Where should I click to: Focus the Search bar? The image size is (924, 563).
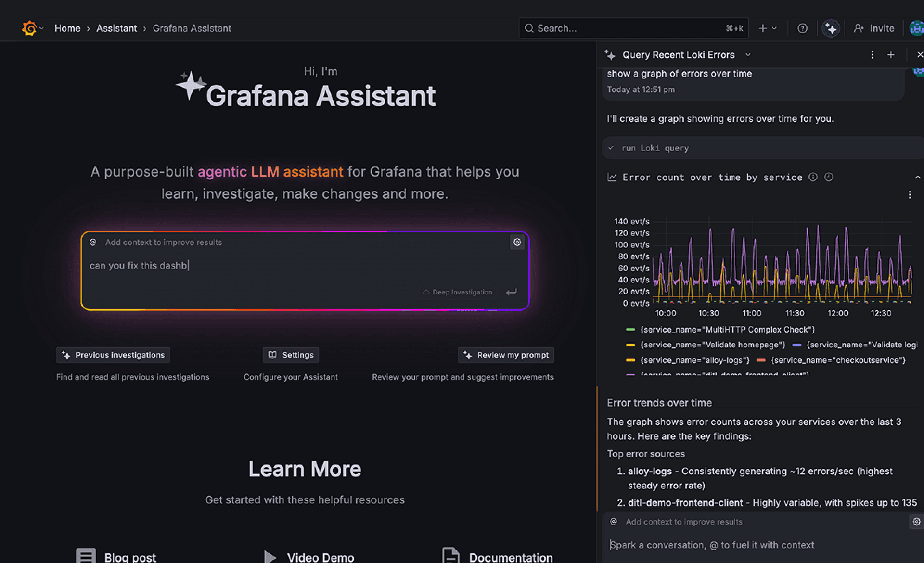coord(633,28)
